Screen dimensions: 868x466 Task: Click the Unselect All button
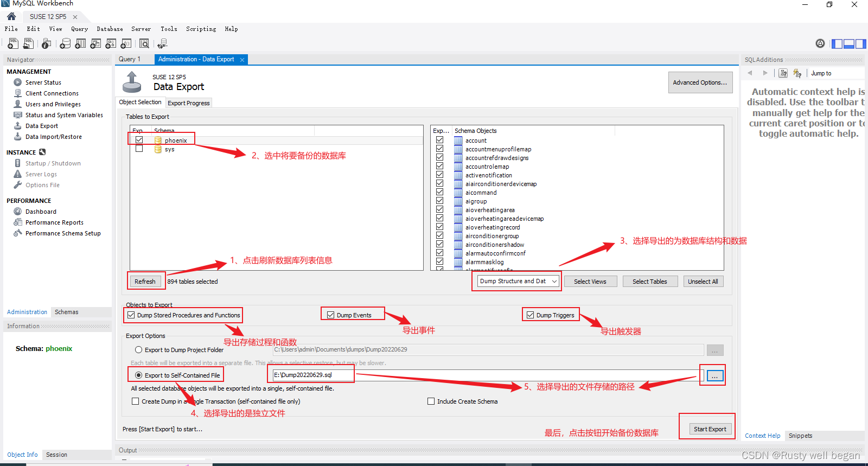(703, 282)
